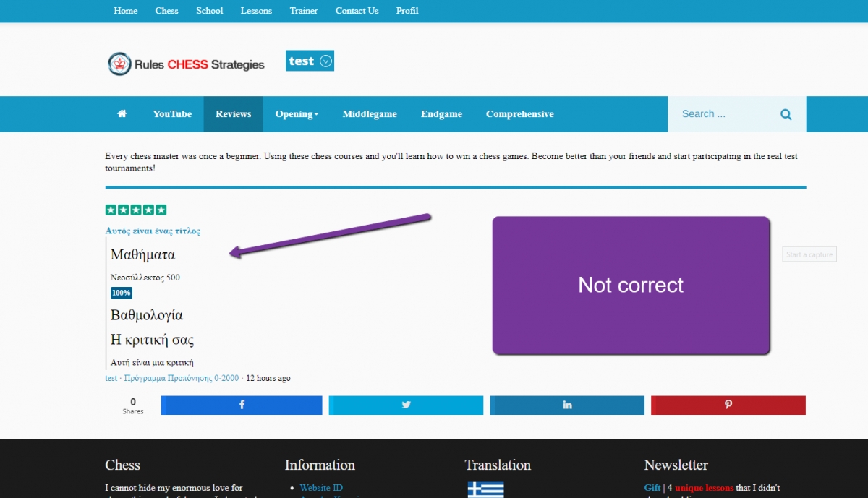868x498 pixels.
Task: Select Endgame in navigation bar
Action: [441, 114]
